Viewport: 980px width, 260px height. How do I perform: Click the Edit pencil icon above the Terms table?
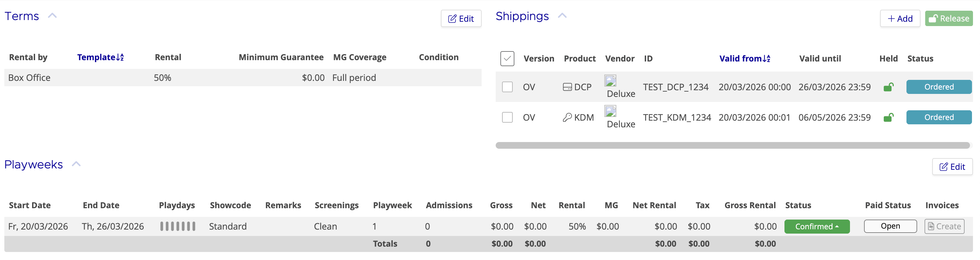(452, 18)
